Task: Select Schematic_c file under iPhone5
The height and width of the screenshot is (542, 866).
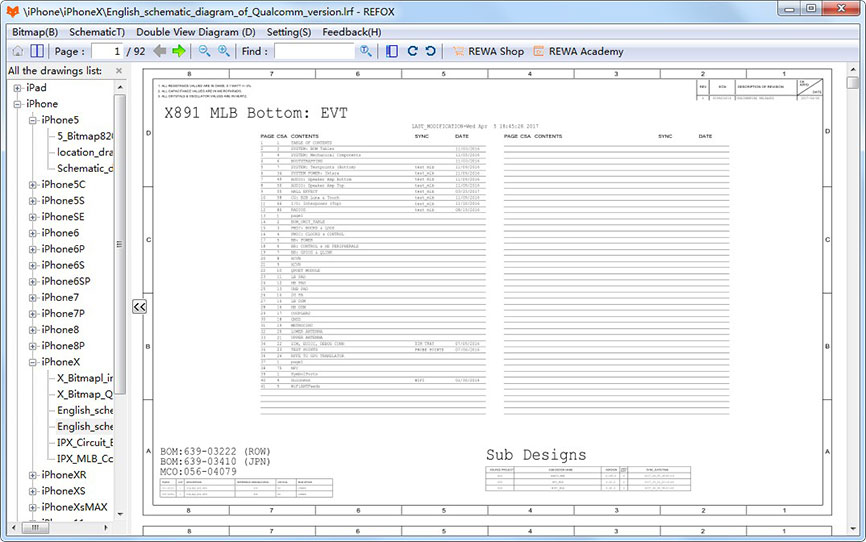Action: click(85, 168)
